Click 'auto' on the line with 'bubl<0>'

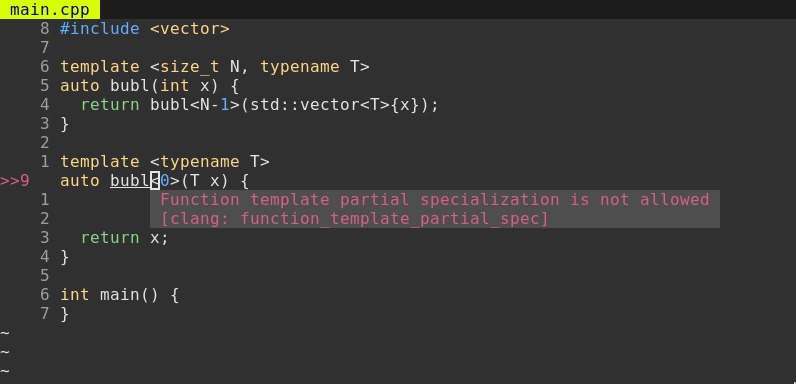[80, 180]
